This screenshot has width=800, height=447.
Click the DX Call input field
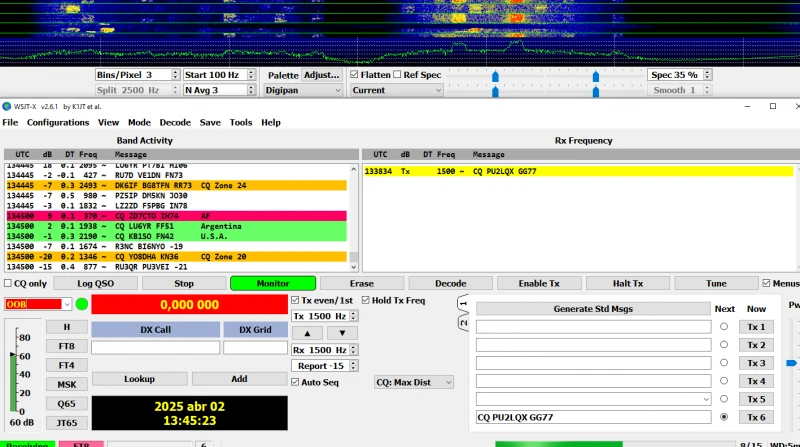tap(156, 348)
